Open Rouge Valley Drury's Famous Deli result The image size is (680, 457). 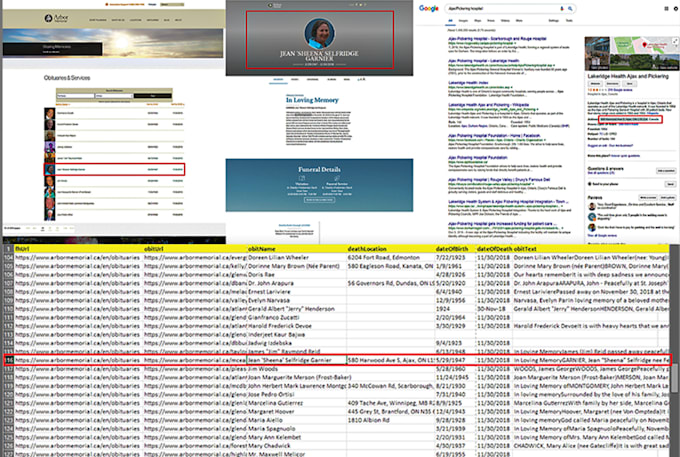[499, 179]
